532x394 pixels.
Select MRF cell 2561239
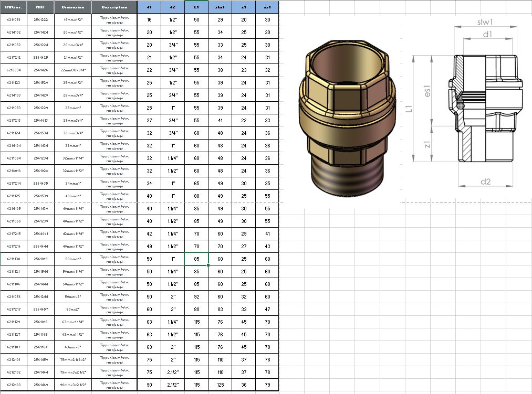41,221
